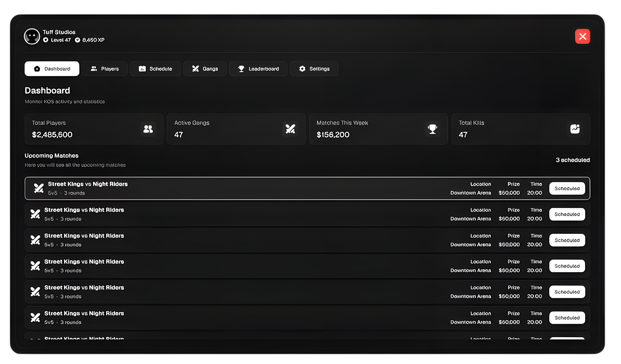Select the highlighted Street Kings vs Night Riders title
This screenshot has height=364, width=621.
tap(88, 184)
